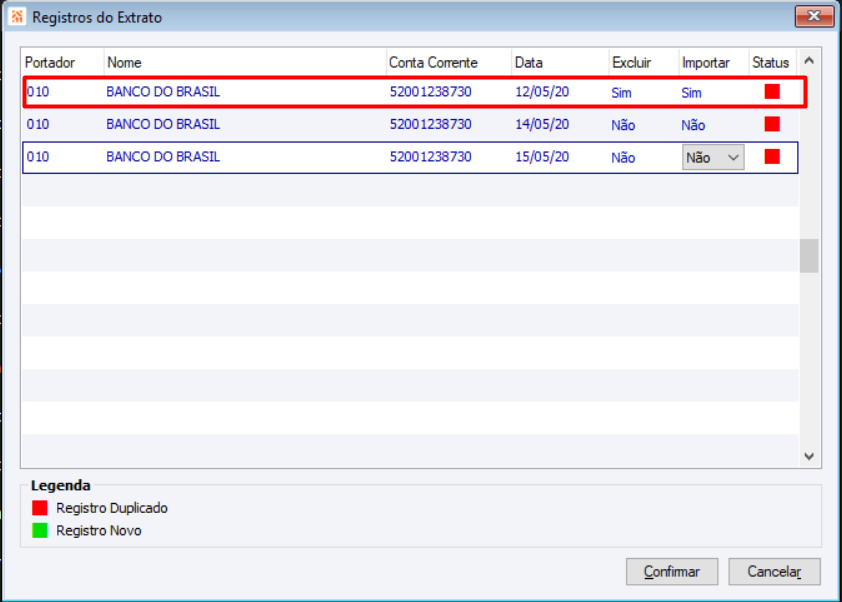The height and width of the screenshot is (602, 842).
Task: Click Importar value Sim in 12/05/20 row
Action: point(691,93)
